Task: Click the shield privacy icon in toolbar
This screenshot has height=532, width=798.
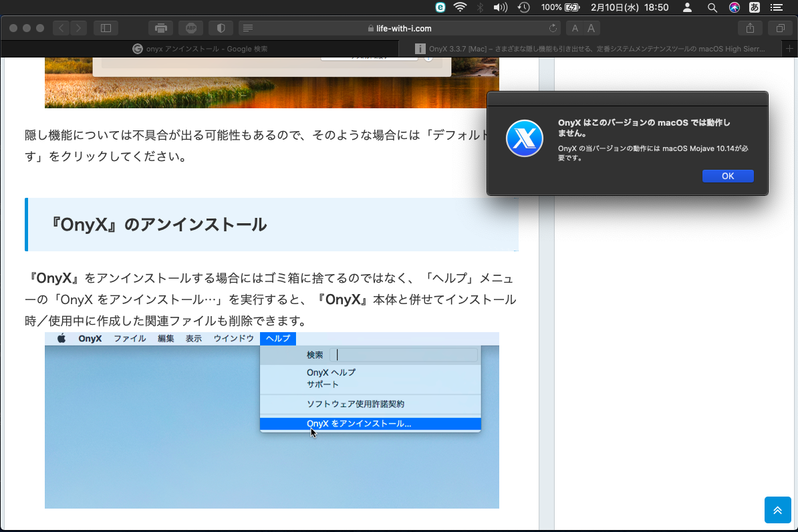Action: point(221,28)
